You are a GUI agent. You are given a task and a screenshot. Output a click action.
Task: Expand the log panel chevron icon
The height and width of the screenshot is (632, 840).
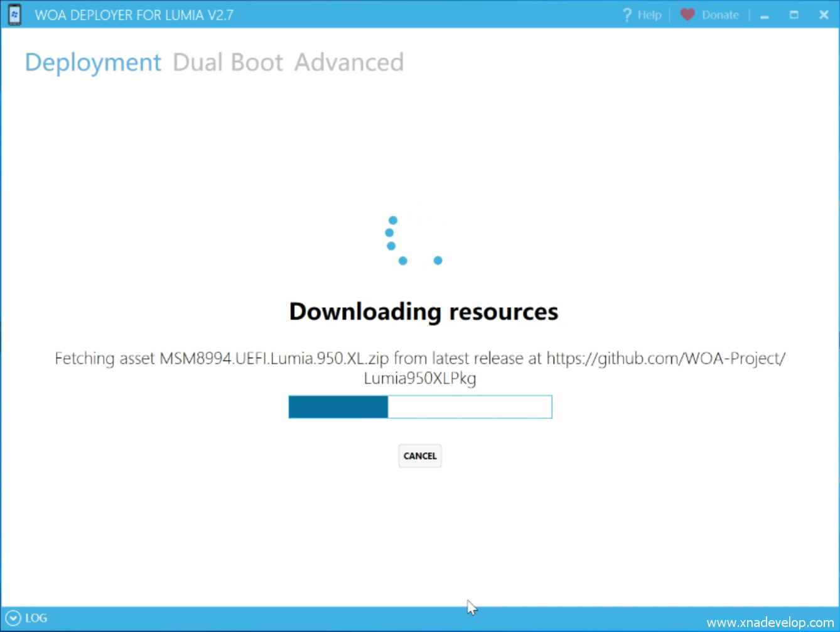(x=13, y=618)
